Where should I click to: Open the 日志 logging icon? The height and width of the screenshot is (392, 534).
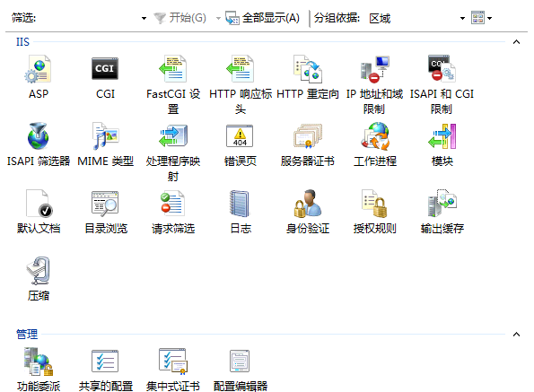click(240, 204)
